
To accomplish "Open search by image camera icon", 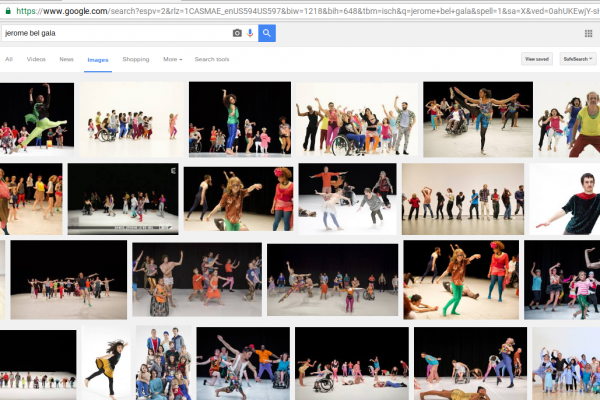I will pos(237,33).
